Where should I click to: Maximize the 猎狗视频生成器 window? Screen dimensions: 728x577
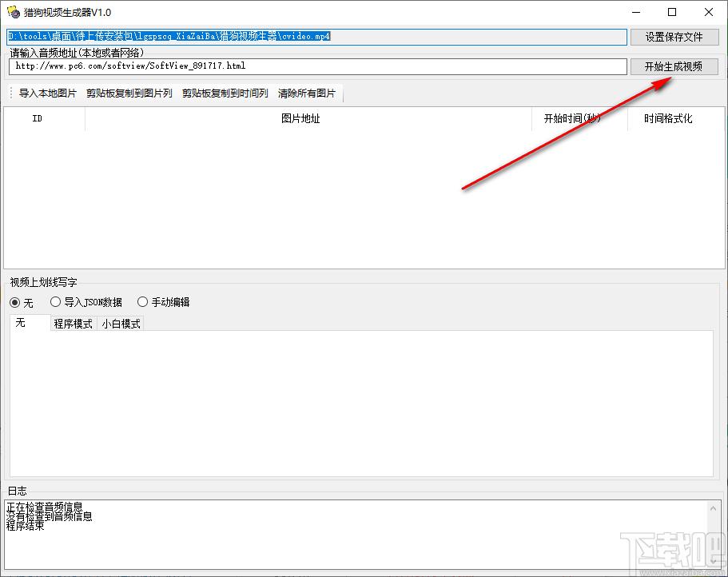pos(672,12)
